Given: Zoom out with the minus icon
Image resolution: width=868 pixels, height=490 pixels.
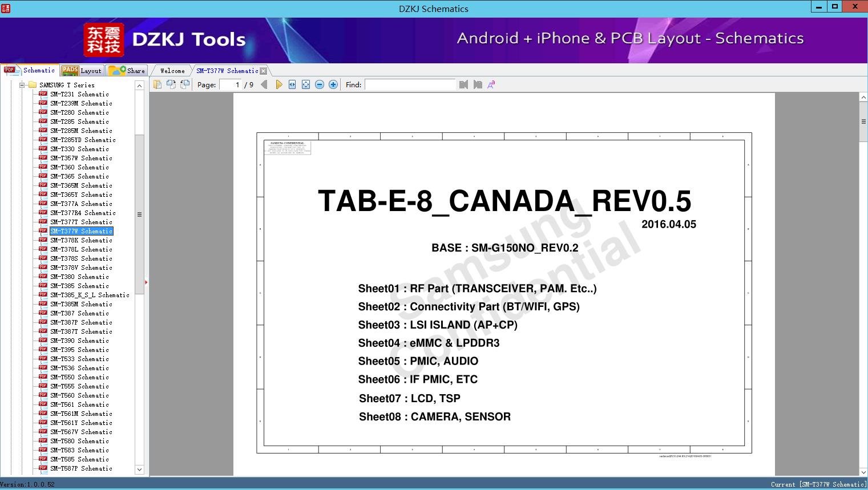Looking at the screenshot, I should tap(320, 84).
